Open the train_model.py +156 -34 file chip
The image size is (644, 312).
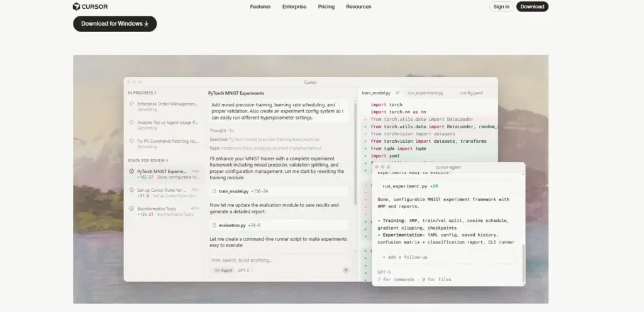[x=279, y=191]
